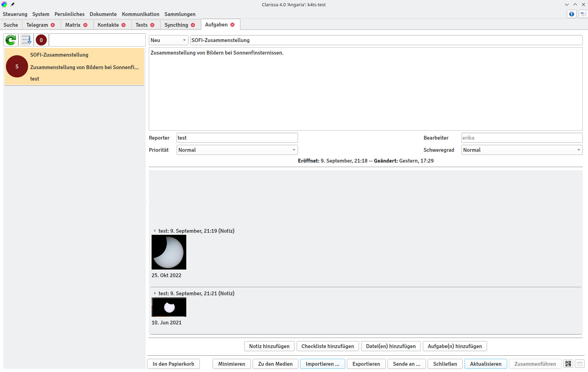Switch to the Tests tab
This screenshot has width=588, height=372.
tap(142, 25)
